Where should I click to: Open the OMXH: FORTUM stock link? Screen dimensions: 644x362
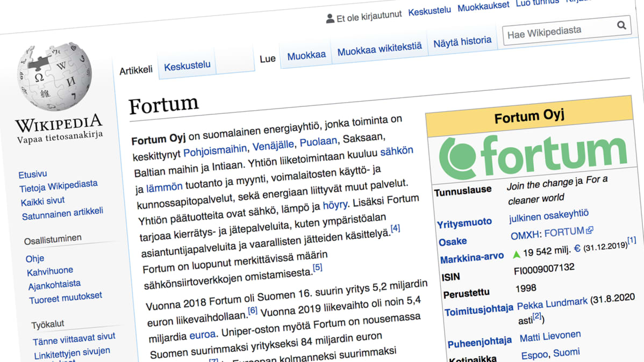547,233
